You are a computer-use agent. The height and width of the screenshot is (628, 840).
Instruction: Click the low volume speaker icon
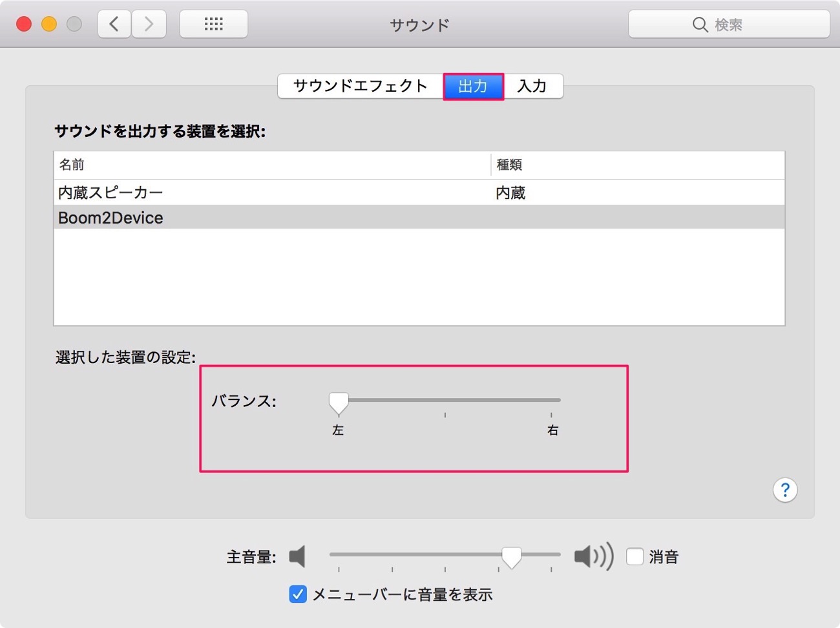pos(297,556)
